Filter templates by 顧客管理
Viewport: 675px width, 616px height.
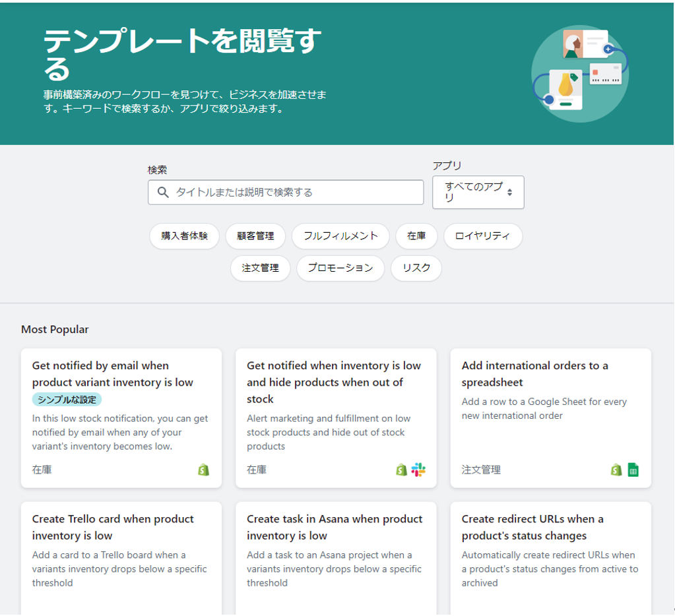tap(255, 235)
